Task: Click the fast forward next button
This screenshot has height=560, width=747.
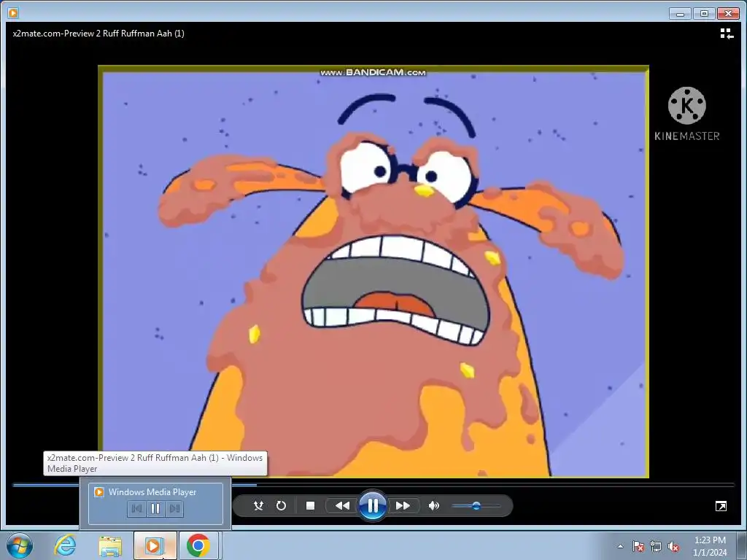Action: tap(403, 506)
